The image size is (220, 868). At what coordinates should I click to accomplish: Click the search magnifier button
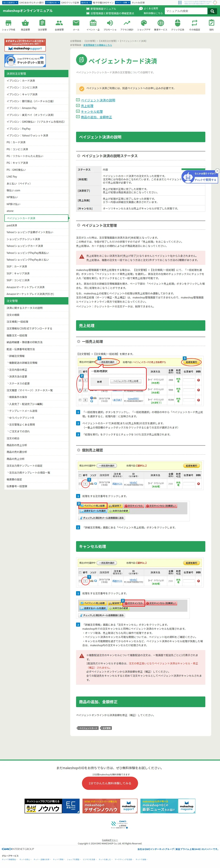pyautogui.click(x=212, y=11)
